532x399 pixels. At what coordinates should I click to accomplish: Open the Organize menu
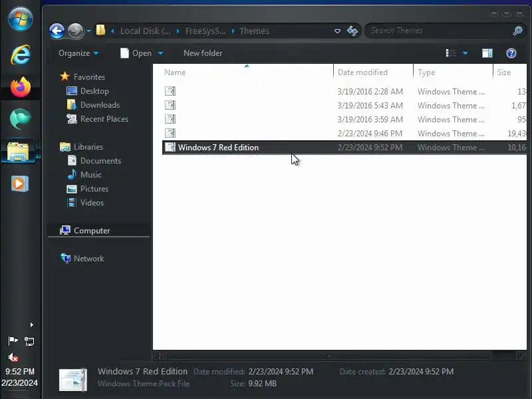point(78,53)
